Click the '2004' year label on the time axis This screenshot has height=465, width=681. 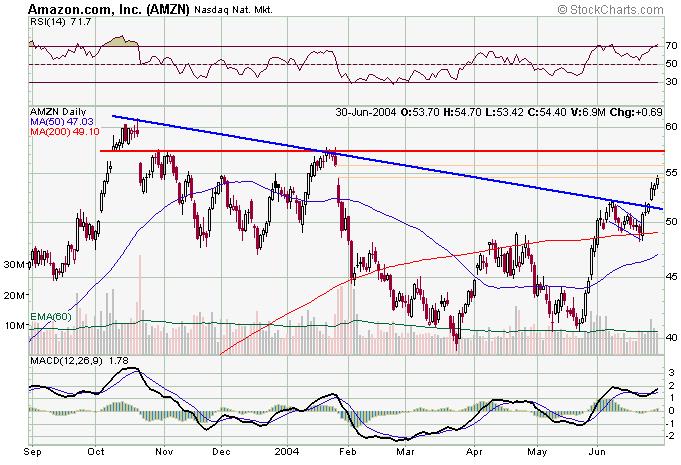tap(287, 452)
